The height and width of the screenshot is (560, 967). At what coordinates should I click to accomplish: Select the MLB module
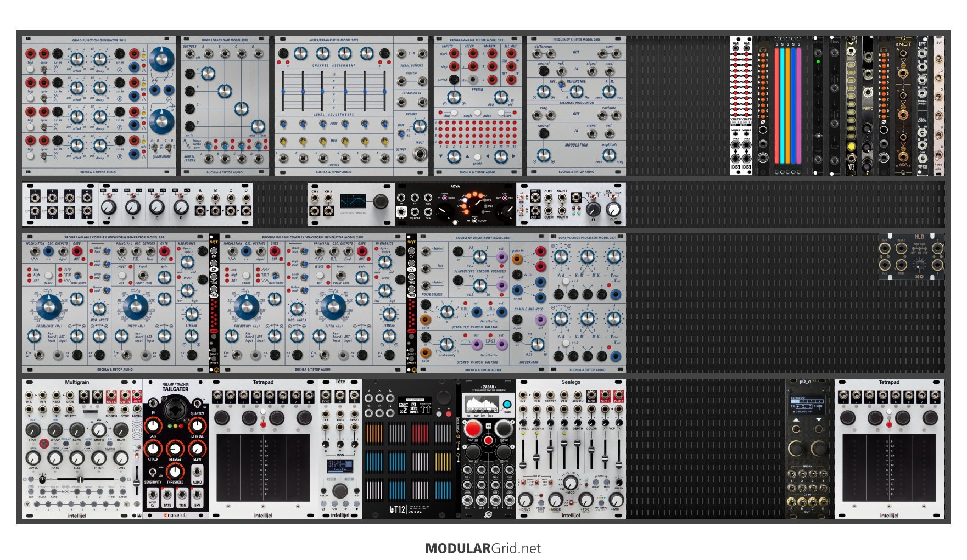coord(912,256)
